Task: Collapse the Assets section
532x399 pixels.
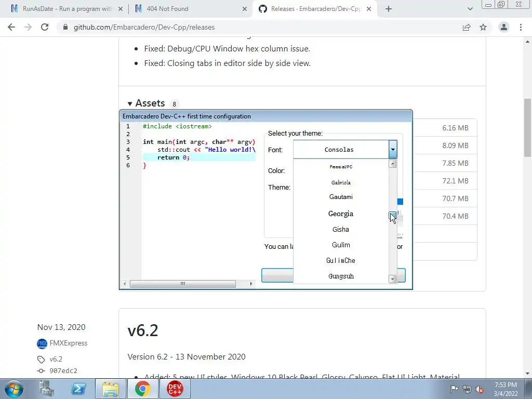Action: (x=129, y=103)
